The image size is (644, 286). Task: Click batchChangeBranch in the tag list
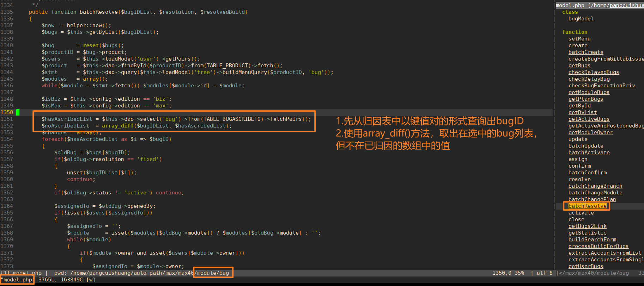coord(595,186)
